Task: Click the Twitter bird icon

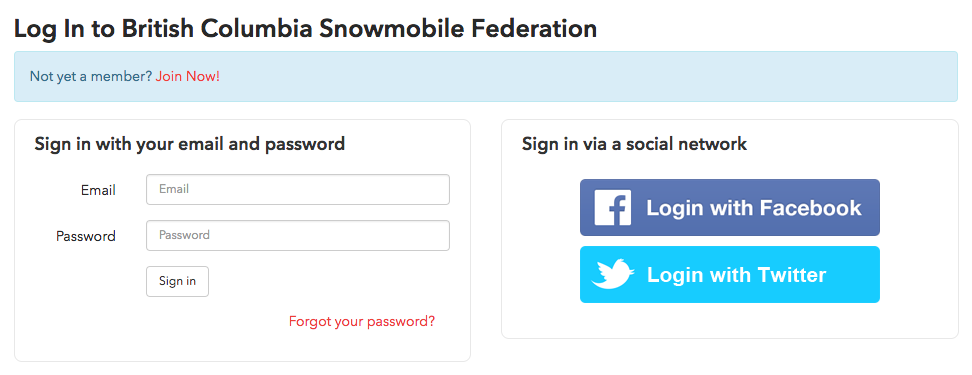Action: (x=612, y=274)
